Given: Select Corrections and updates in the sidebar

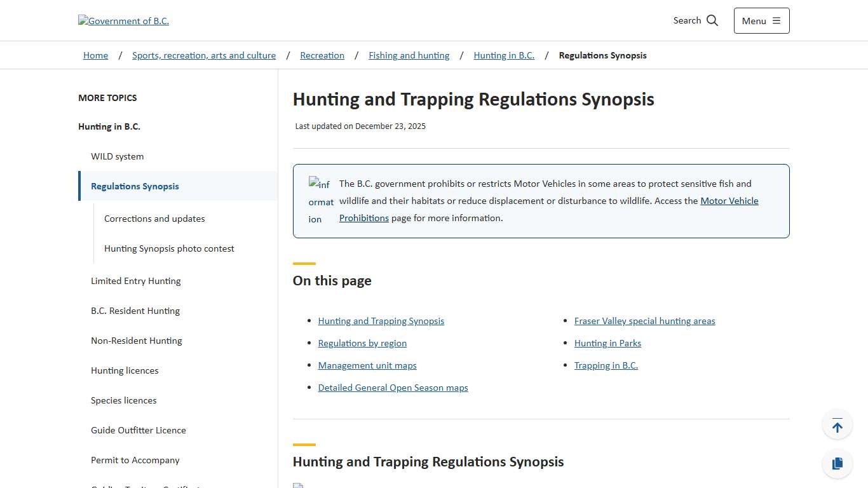Looking at the screenshot, I should pyautogui.click(x=154, y=219).
